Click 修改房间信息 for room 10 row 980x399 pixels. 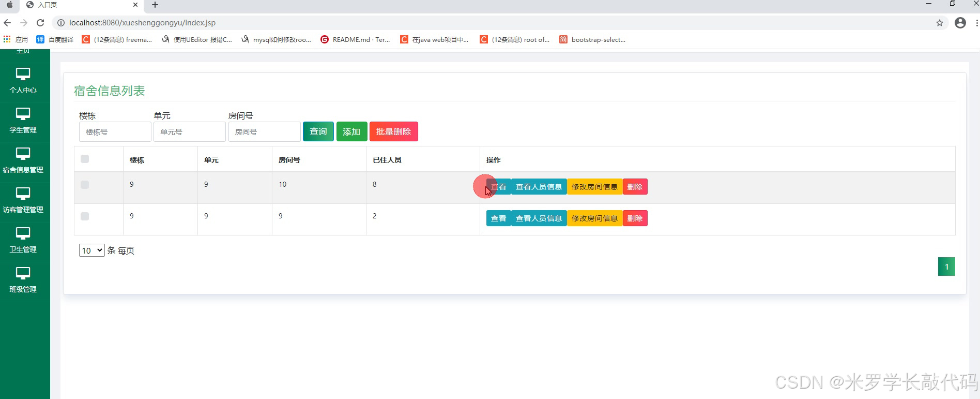pos(595,187)
